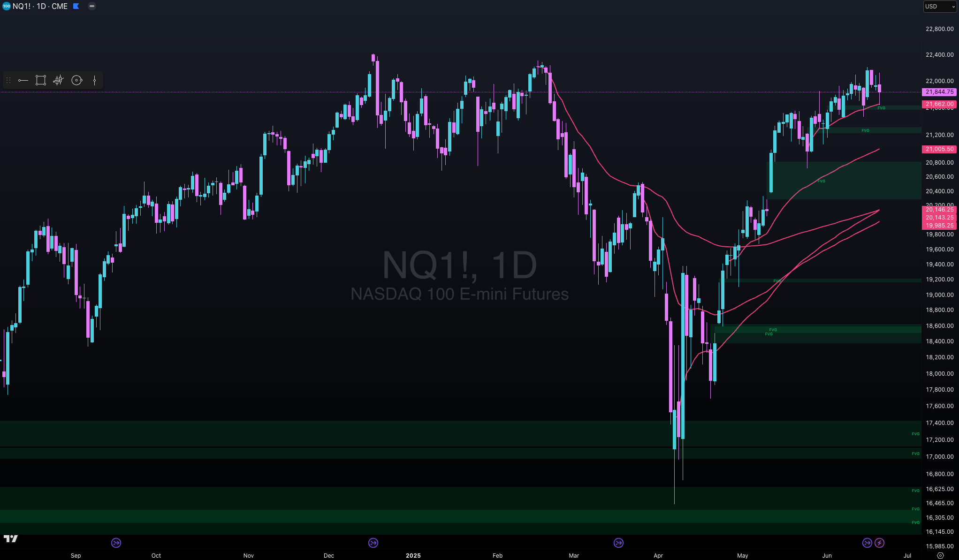Click the rollover marker near September

(x=116, y=543)
